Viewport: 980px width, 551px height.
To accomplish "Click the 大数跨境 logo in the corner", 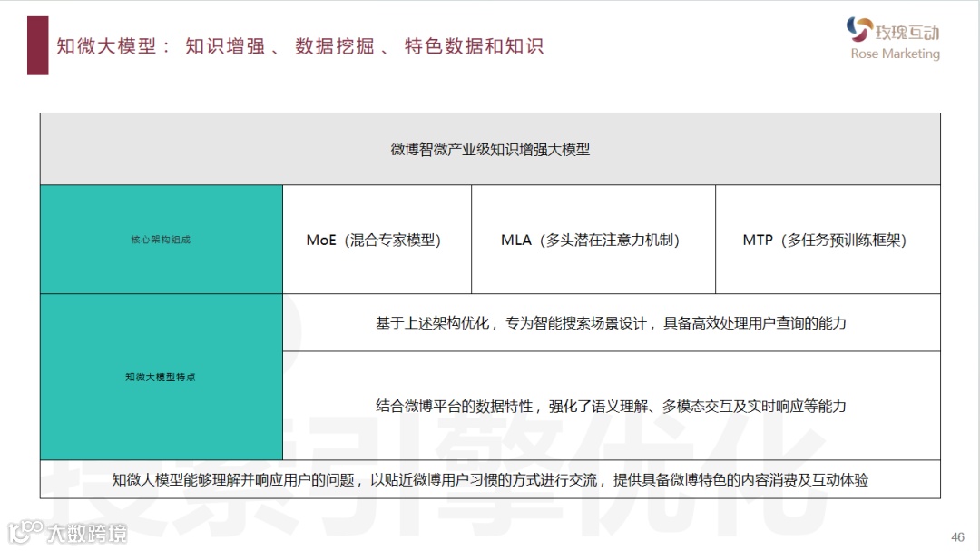I will point(67,532).
